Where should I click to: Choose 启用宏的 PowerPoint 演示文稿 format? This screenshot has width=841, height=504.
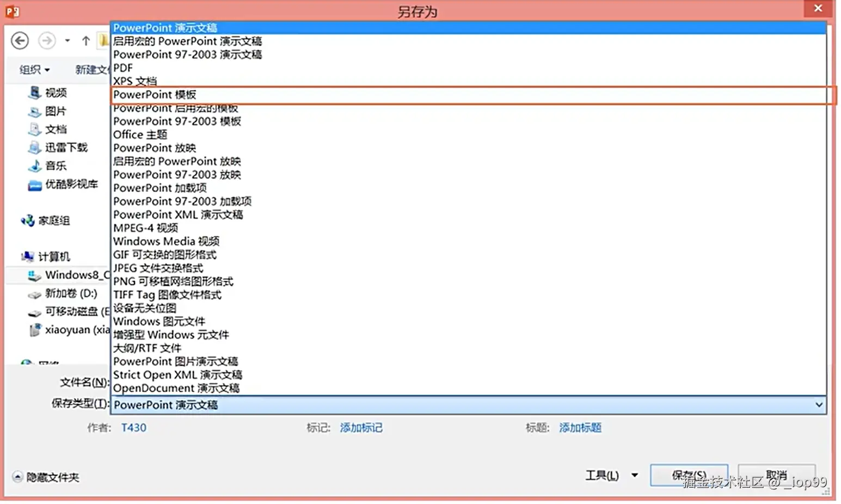[x=468, y=41]
